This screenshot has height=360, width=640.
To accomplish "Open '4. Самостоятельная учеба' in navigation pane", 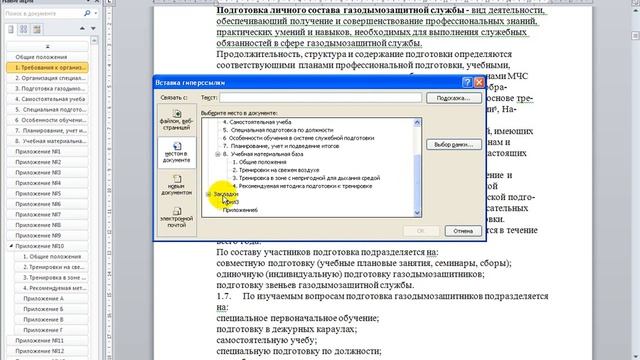I will [47, 99].
